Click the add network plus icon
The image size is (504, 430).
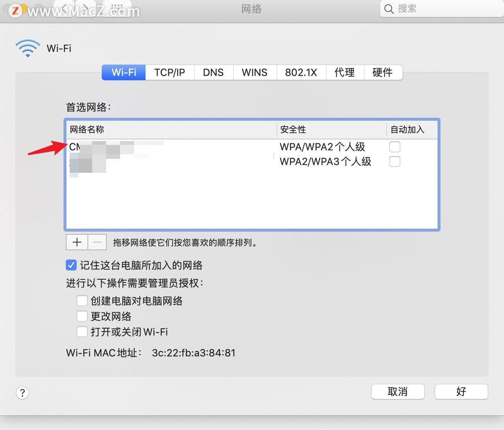[x=76, y=242]
